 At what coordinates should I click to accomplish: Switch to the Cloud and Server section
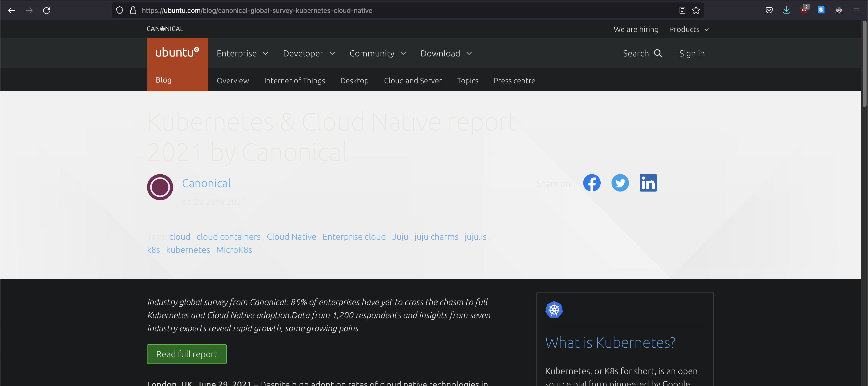click(x=412, y=80)
